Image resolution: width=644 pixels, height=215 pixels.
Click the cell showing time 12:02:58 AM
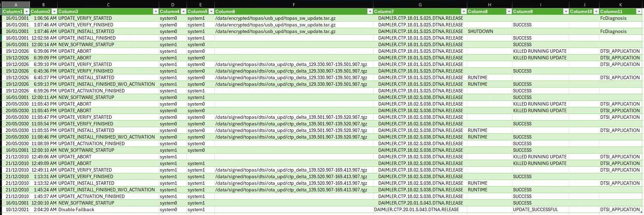pyautogui.click(x=43, y=38)
